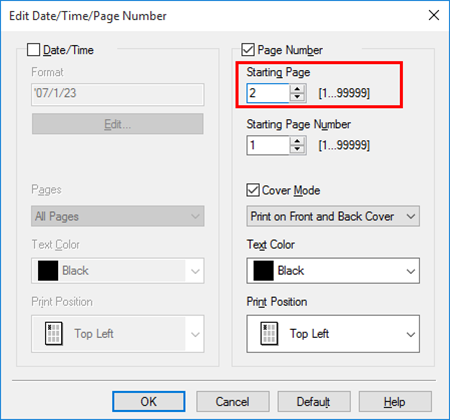Screen dimensions: 450x420
Task: Click the date Format field '07/1/23
Action: (118, 94)
